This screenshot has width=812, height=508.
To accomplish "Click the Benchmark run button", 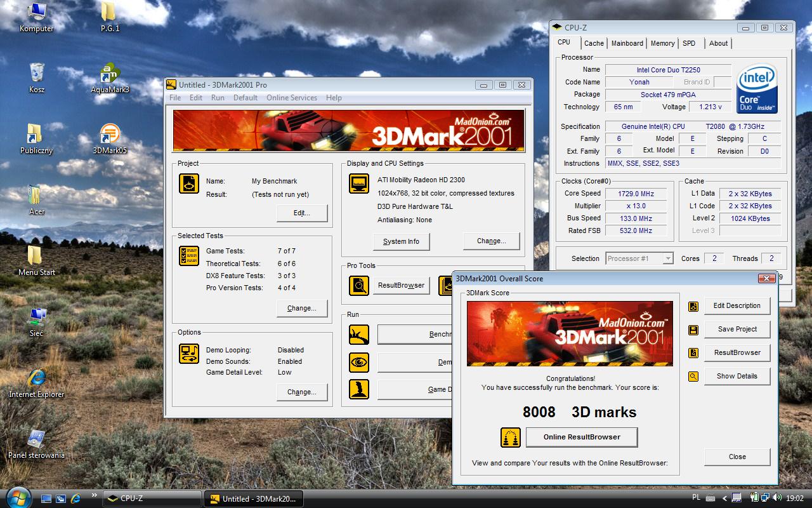I will click(416, 335).
